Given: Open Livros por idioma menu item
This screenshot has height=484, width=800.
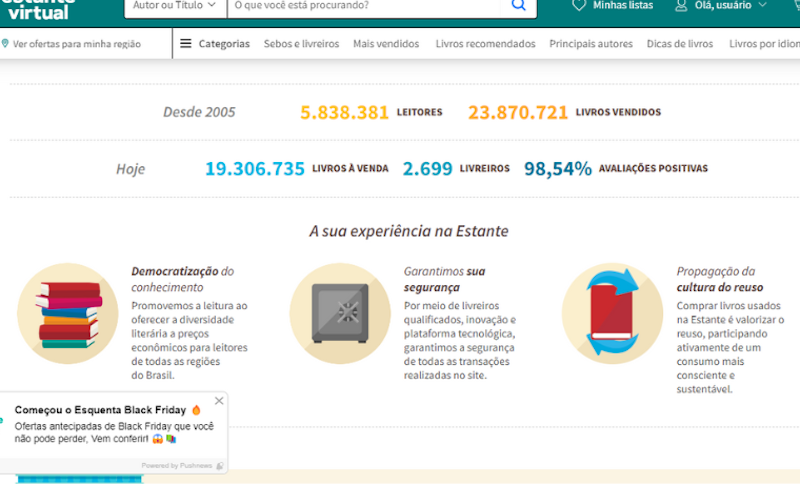Looking at the screenshot, I should coord(764,44).
